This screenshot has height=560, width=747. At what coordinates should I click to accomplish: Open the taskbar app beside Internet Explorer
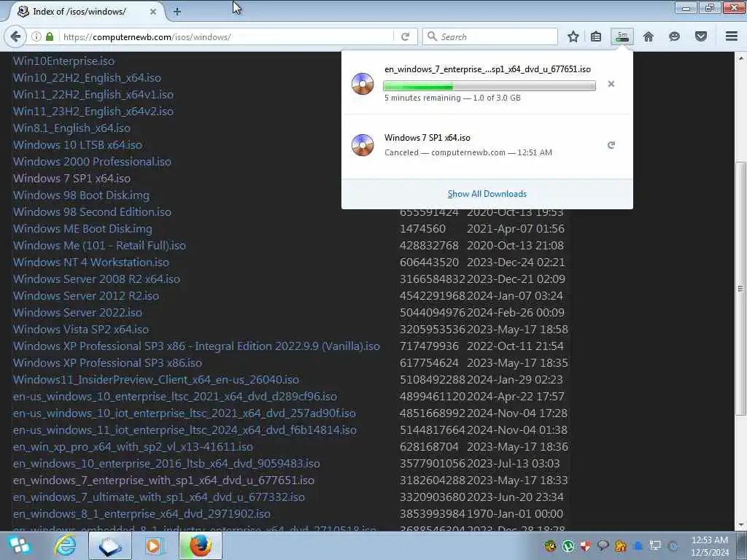pos(110,545)
